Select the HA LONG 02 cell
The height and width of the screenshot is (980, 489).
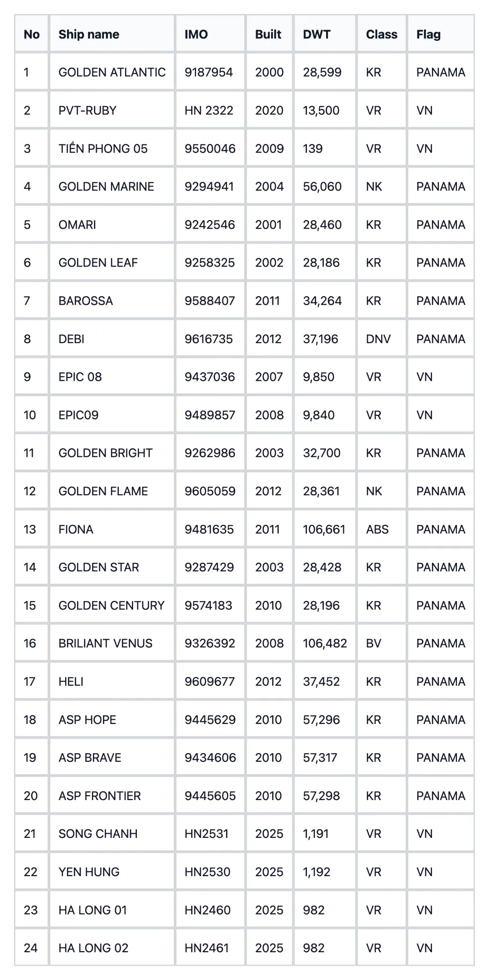(93, 948)
